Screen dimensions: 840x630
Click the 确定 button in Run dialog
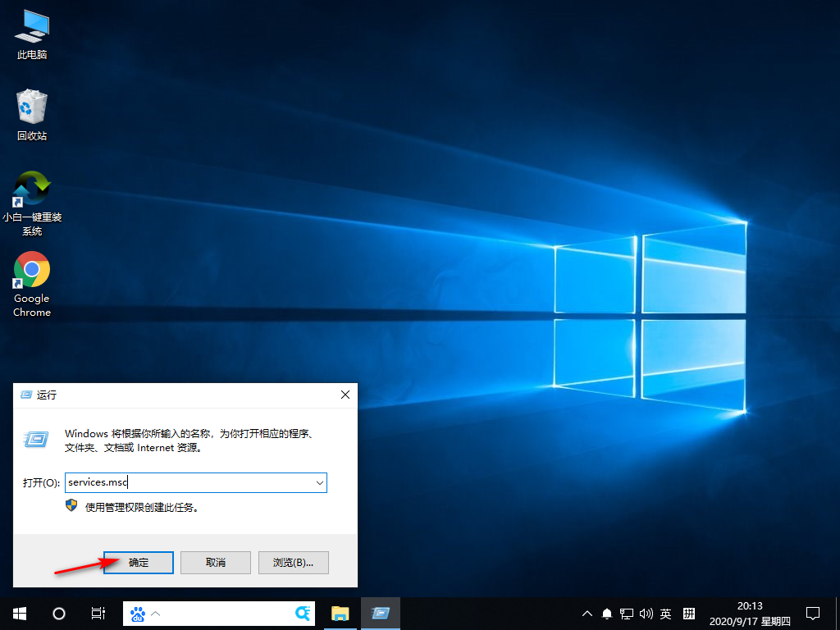139,563
